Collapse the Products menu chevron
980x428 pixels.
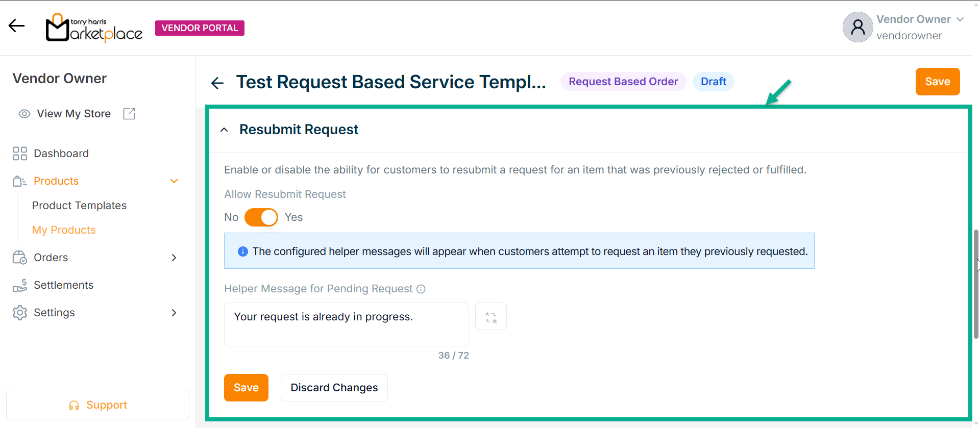coord(174,181)
